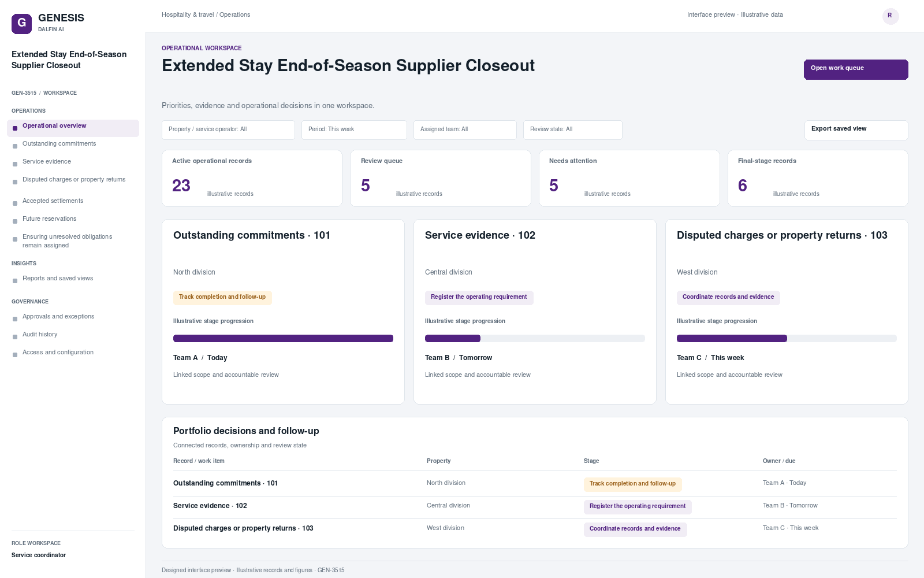Click Track completion and follow-up stage in table

[632, 484]
